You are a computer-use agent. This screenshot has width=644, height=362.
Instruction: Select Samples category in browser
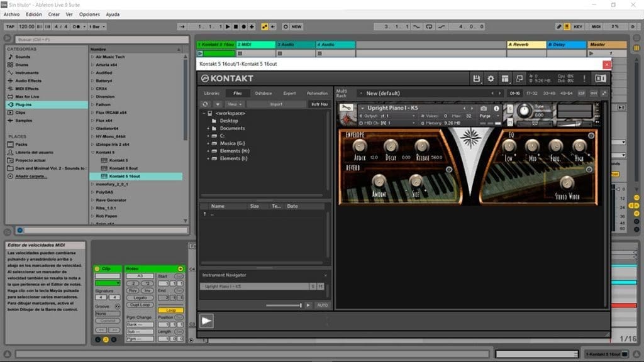click(x=23, y=121)
